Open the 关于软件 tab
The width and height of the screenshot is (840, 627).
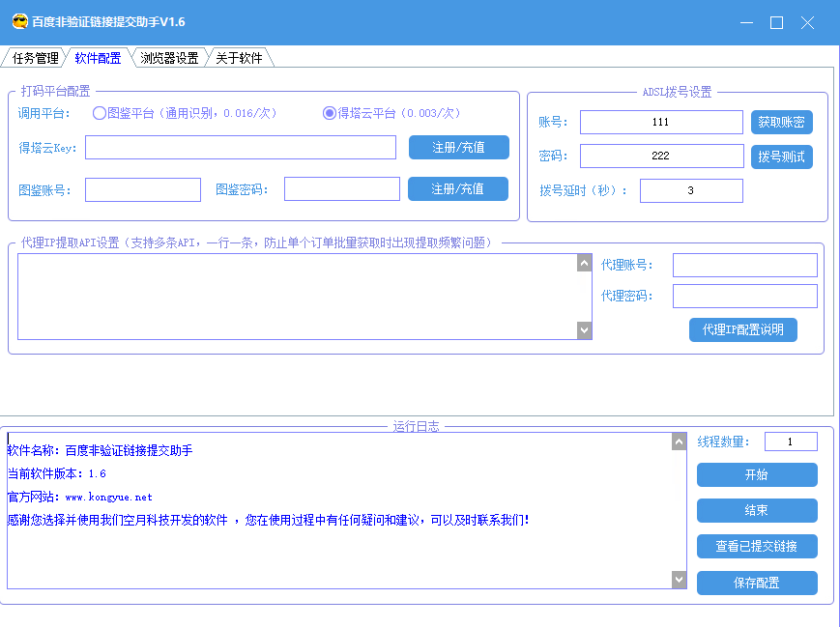pos(239,58)
